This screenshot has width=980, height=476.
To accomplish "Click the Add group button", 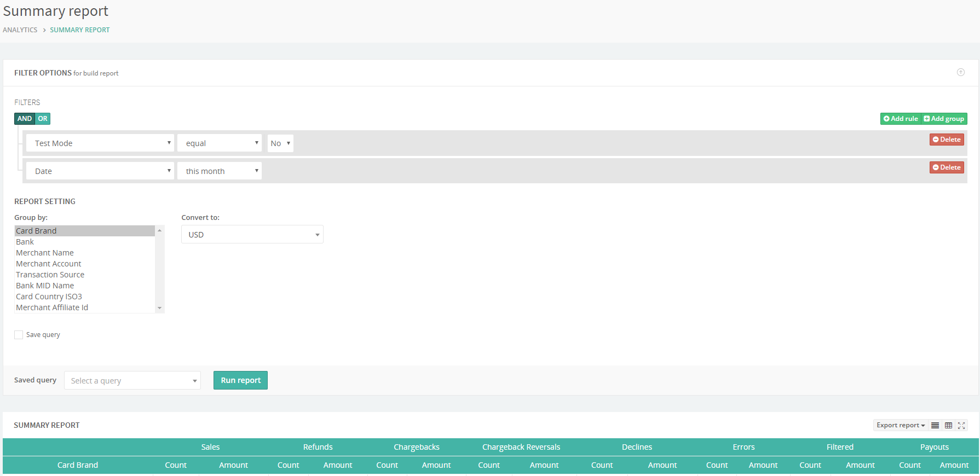I will (x=944, y=119).
